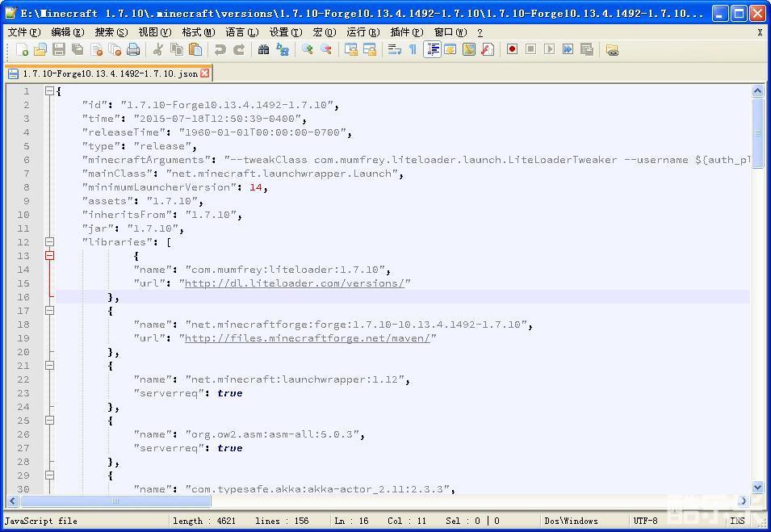Click the Print toolbar icon
This screenshot has height=532, width=771.
pyautogui.click(x=133, y=50)
